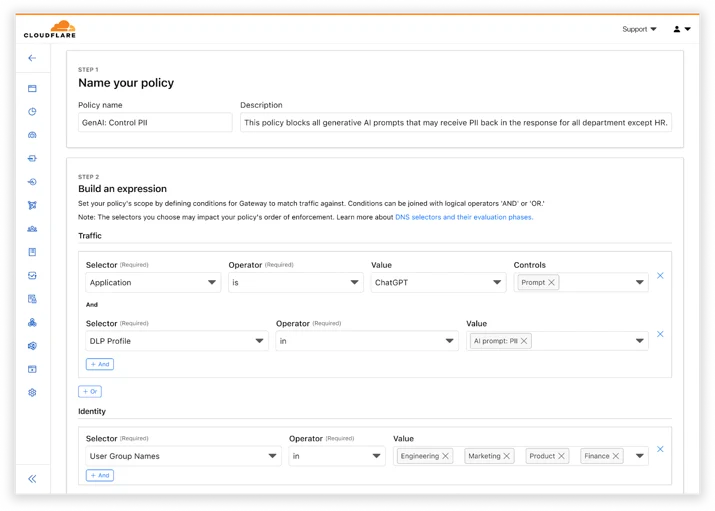
Task: Open the Networks connected-nodes sidebar icon
Action: click(x=32, y=205)
